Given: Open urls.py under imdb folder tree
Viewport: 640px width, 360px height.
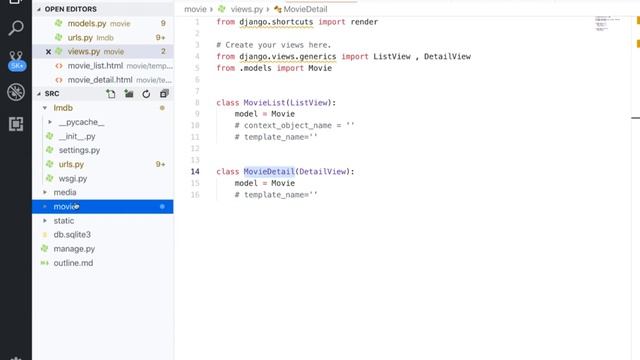Looking at the screenshot, I should (103, 164).
